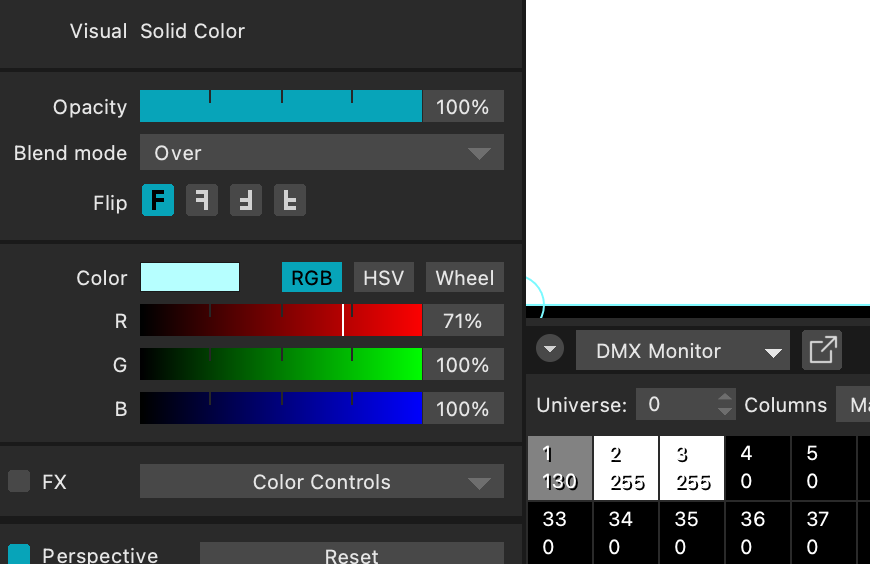Switch color mode to Wheel
The image size is (870, 564).
point(464,277)
